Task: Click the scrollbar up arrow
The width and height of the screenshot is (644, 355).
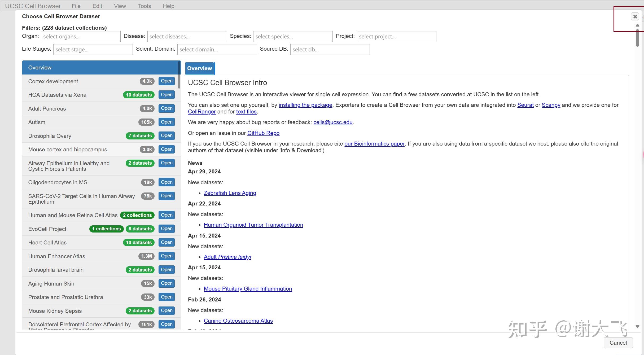Action: 637,25
